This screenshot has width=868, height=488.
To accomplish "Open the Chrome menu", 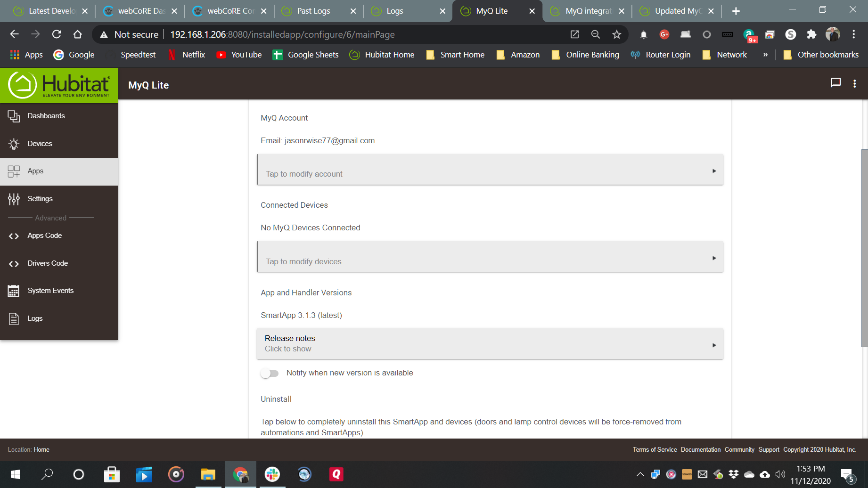I will [854, 34].
